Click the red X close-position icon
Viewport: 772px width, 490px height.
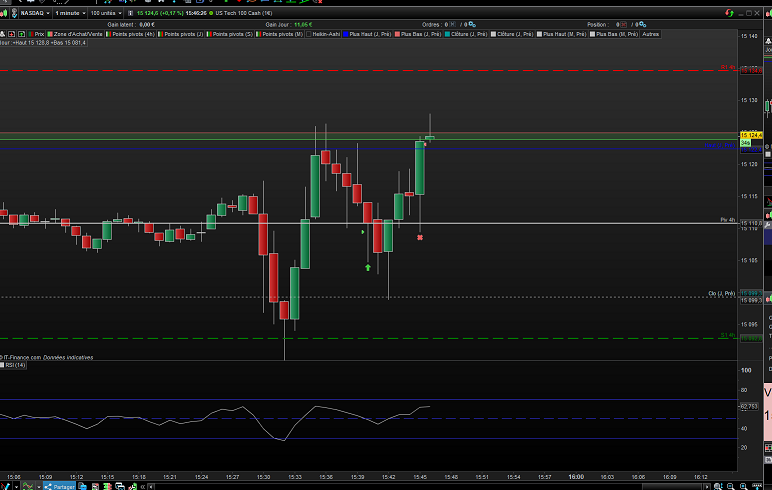623,25
